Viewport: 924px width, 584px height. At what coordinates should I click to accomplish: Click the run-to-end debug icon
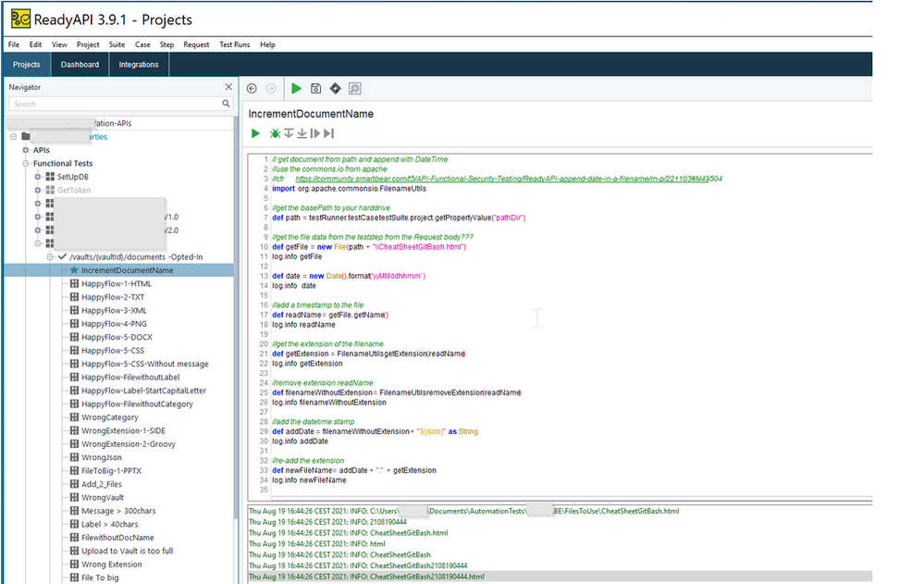(329, 133)
